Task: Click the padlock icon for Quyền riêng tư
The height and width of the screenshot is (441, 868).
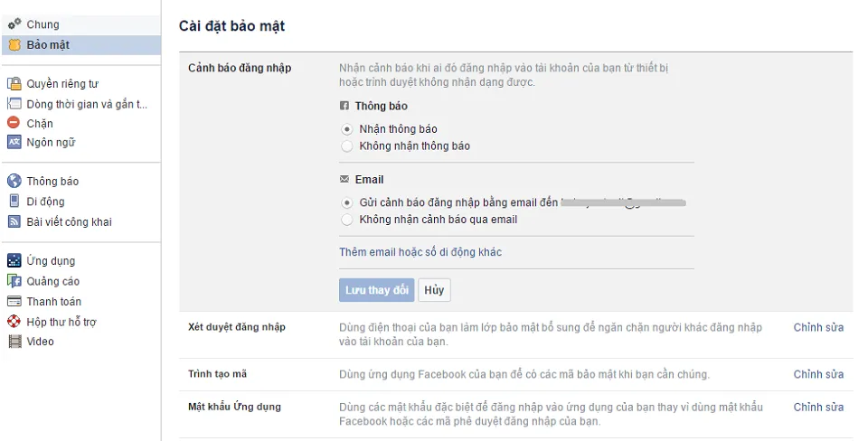Action: [14, 83]
